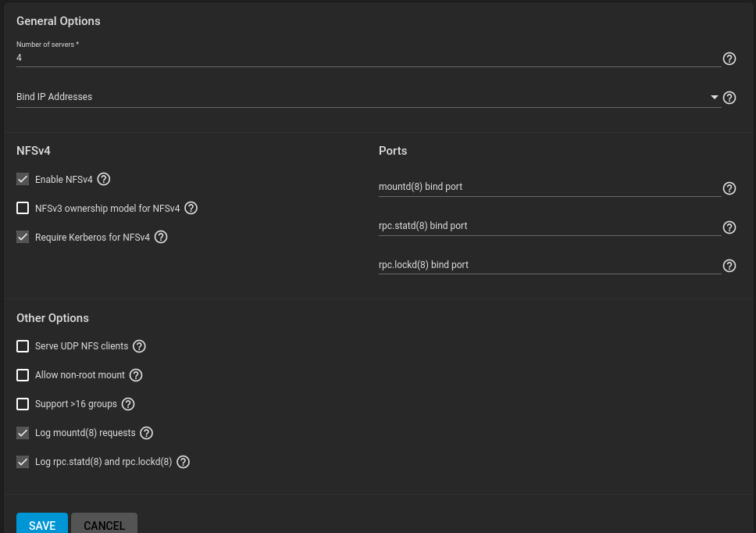Focus the Number of servers field
The width and height of the screenshot is (756, 533).
369,58
